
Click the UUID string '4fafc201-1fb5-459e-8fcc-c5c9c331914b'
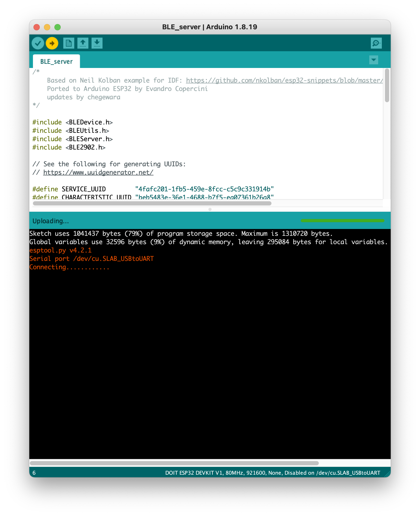click(205, 189)
